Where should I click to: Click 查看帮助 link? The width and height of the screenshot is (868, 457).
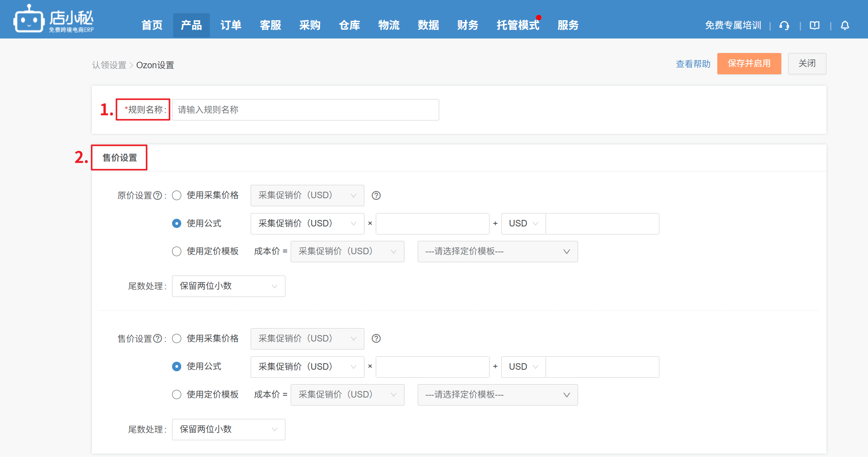point(693,64)
